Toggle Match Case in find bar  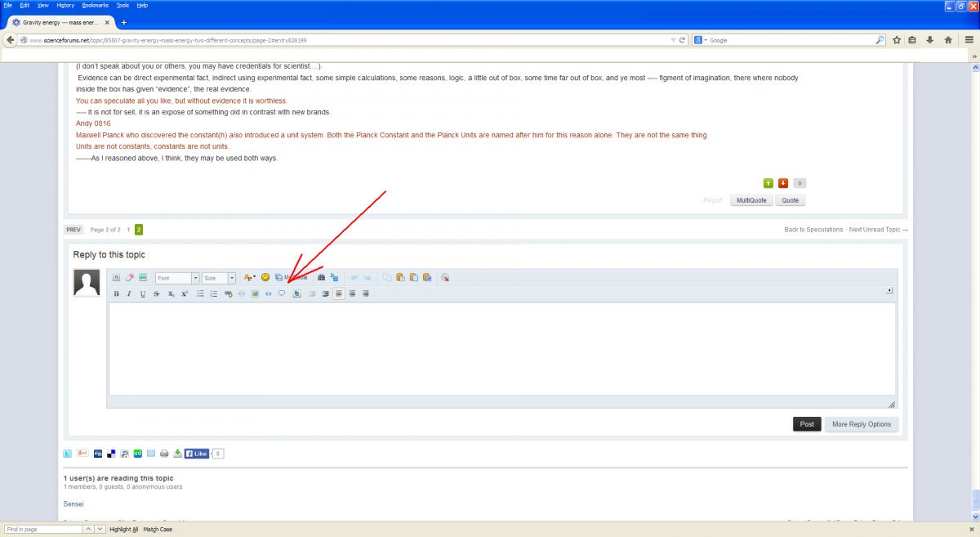pos(158,530)
